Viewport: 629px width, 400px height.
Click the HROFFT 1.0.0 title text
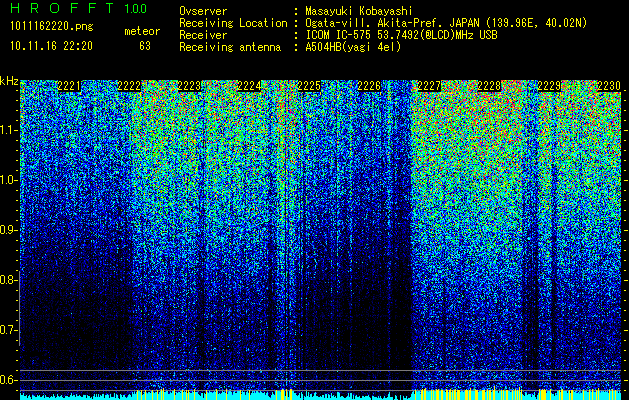[x=79, y=8]
